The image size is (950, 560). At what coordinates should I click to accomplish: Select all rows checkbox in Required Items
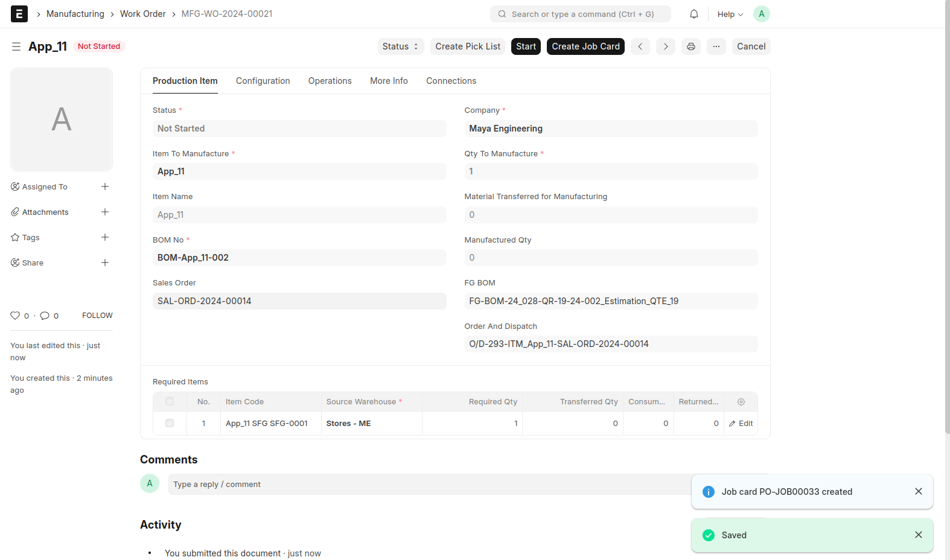coord(170,402)
